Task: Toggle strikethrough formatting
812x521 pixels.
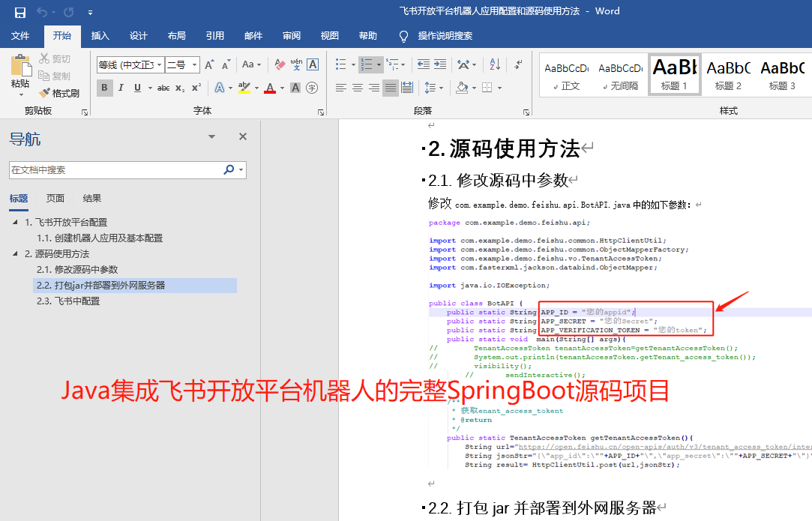Action: click(165, 86)
